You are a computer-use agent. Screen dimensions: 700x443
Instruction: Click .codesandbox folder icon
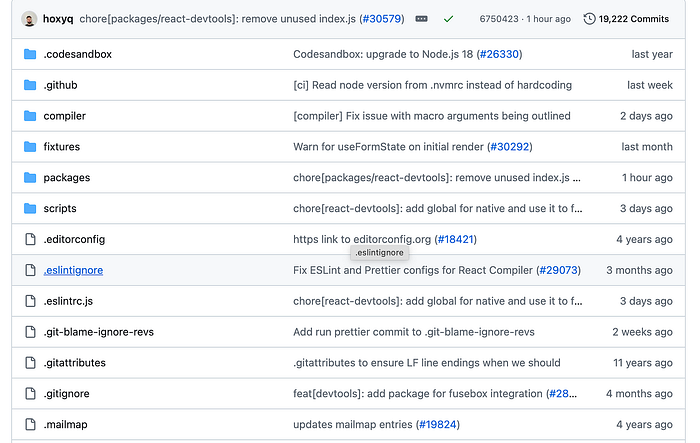(30, 54)
